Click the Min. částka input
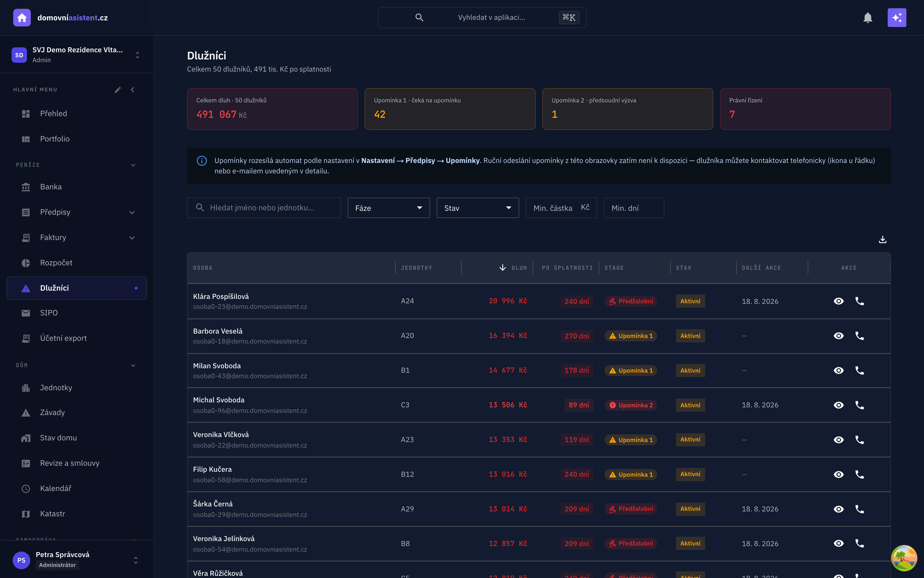This screenshot has height=578, width=924. [x=561, y=208]
